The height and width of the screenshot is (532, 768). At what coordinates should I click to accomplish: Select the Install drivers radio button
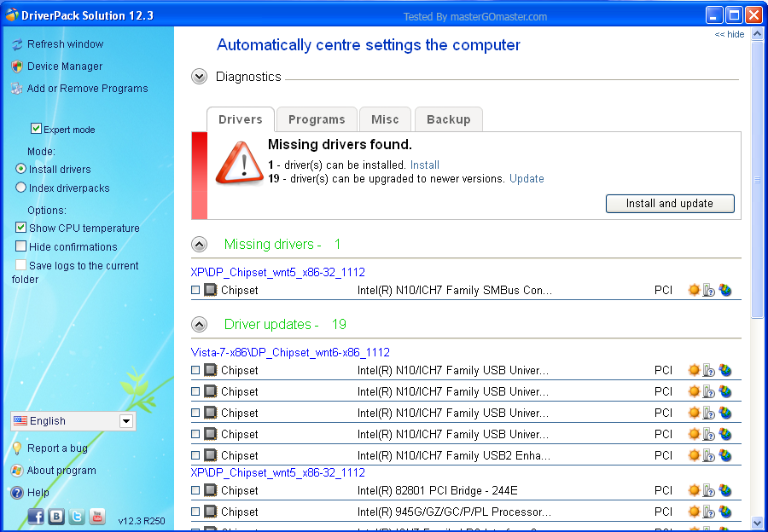click(20, 169)
